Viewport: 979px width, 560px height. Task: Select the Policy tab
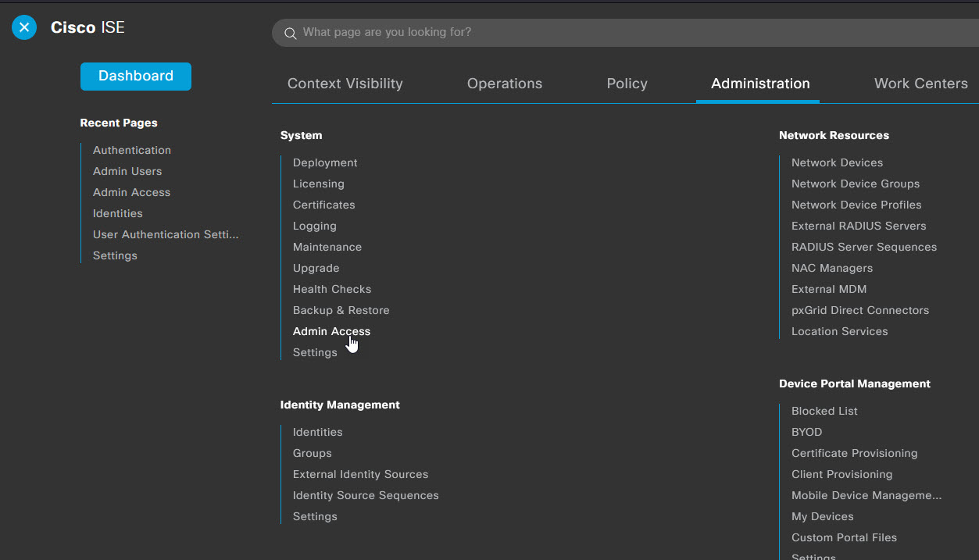tap(627, 84)
